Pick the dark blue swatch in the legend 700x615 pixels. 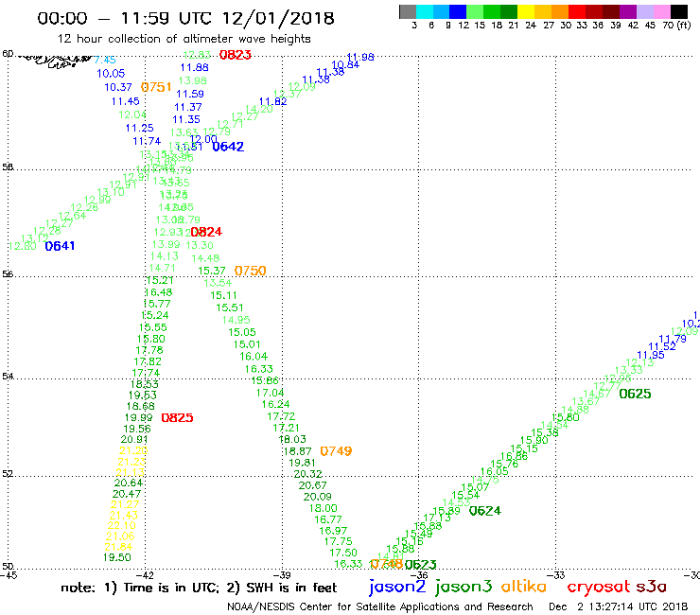pos(459,11)
